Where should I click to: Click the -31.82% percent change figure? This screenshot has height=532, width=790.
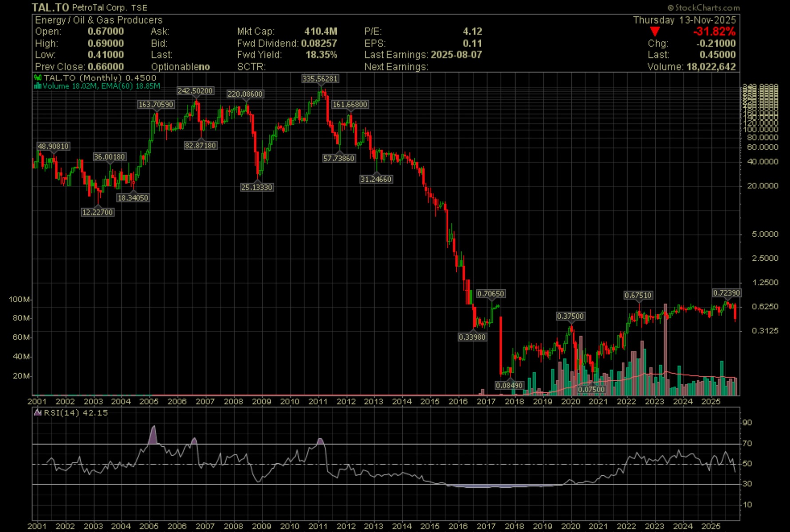(714, 31)
